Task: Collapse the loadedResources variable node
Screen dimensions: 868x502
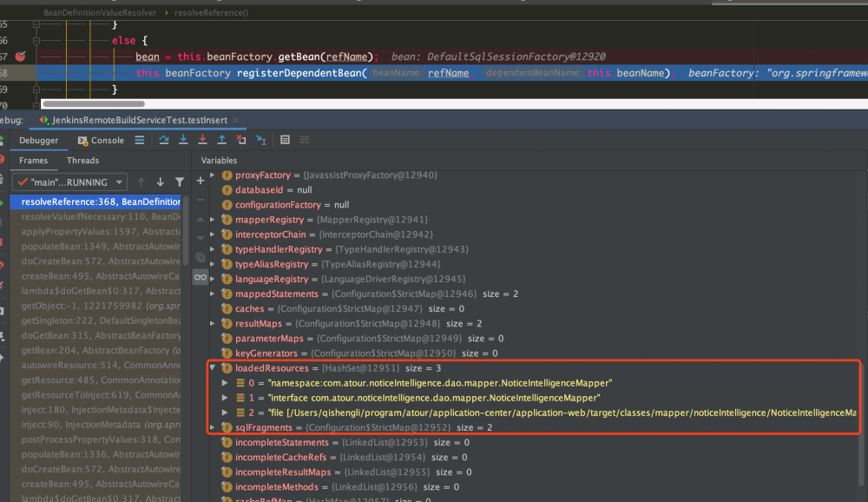Action: 214,368
